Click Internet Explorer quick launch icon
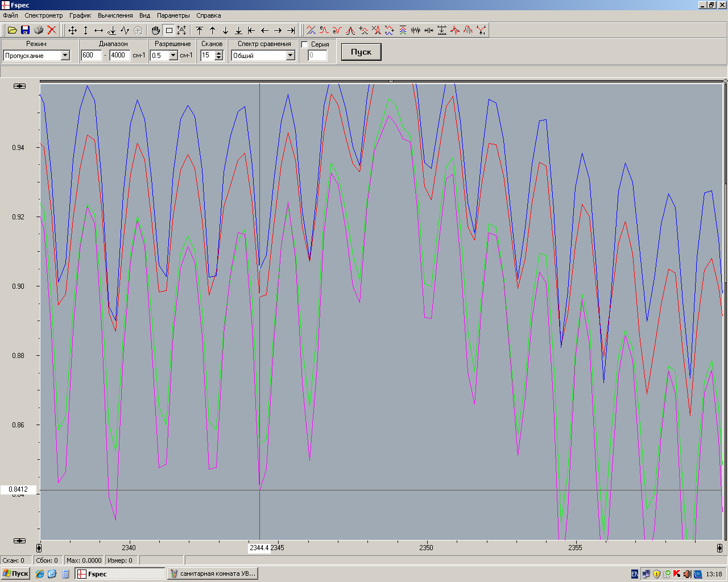This screenshot has width=728, height=582. tap(40, 573)
